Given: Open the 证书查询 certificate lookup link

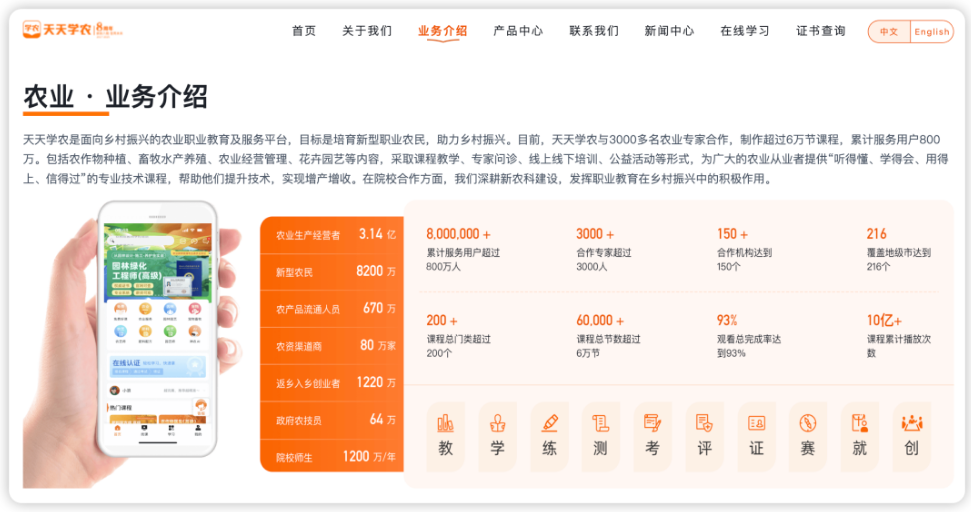Looking at the screenshot, I should [x=821, y=31].
